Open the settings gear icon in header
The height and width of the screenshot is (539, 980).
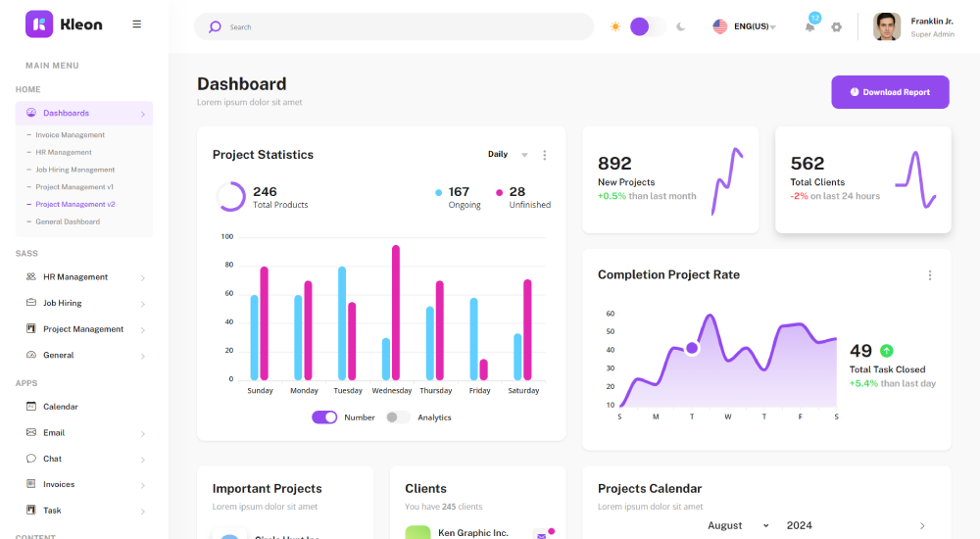836,26
